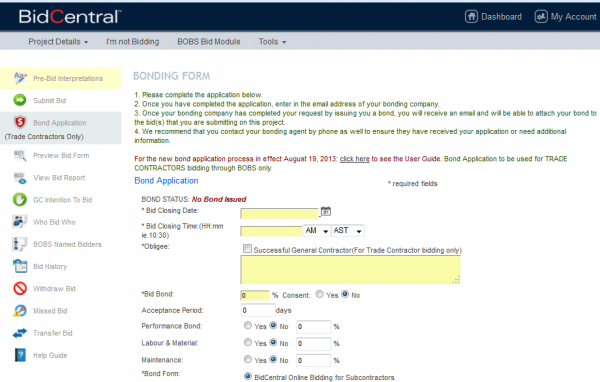Click the Help Guide question mark icon
600x382 pixels.
point(20,355)
